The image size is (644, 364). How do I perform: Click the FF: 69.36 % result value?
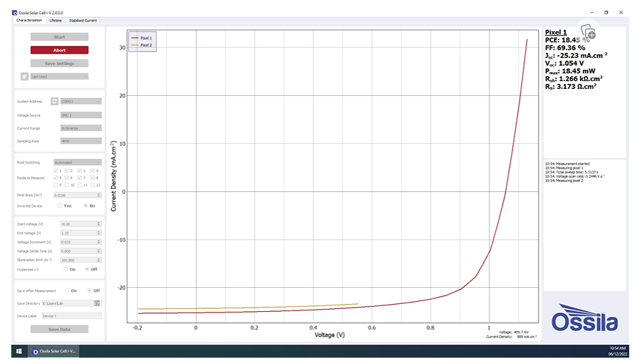(x=565, y=48)
